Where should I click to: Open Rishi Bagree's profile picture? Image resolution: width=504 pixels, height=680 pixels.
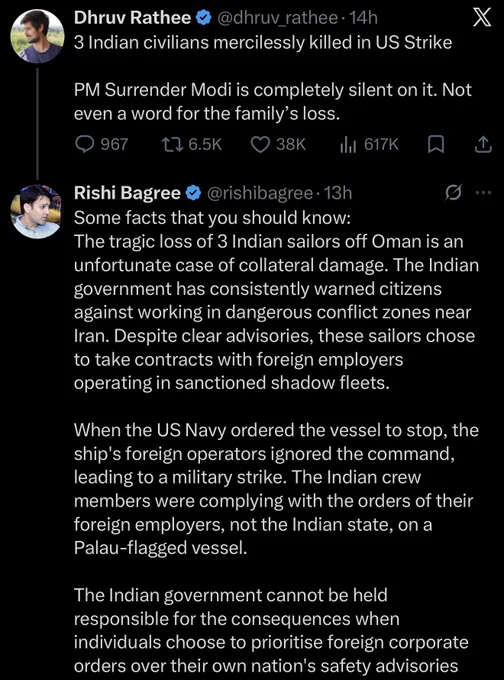37,211
